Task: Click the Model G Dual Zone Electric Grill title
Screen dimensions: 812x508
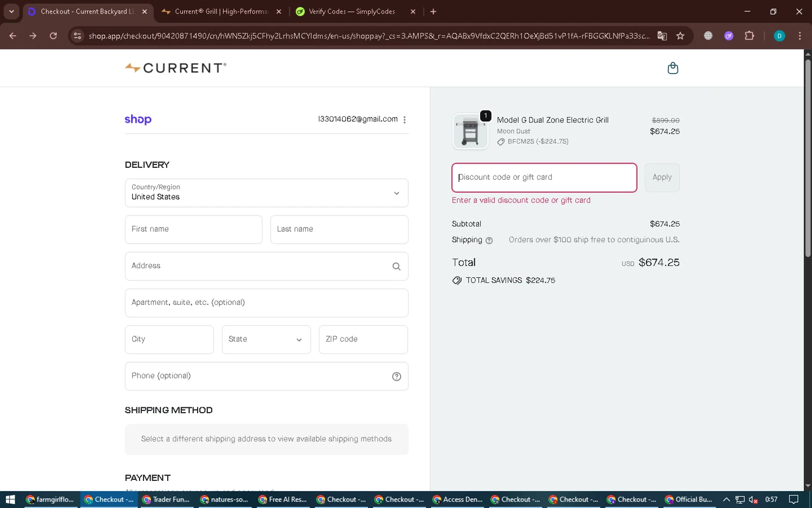Action: point(553,120)
